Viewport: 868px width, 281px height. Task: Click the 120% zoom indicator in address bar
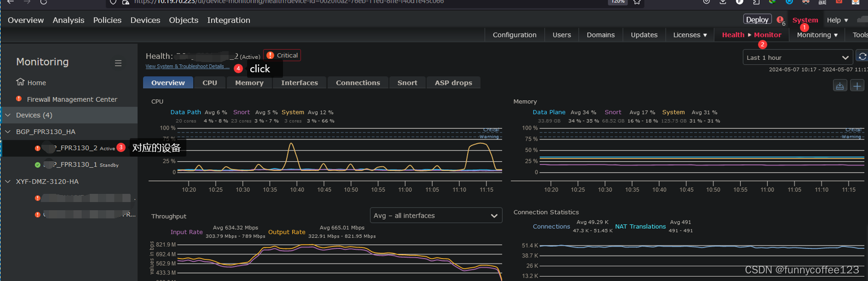click(x=617, y=2)
